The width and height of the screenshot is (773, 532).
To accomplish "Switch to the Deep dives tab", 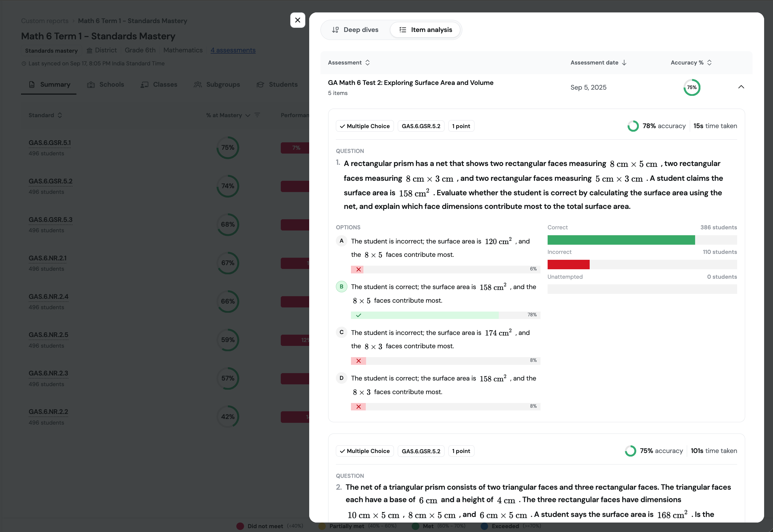I will [x=355, y=30].
